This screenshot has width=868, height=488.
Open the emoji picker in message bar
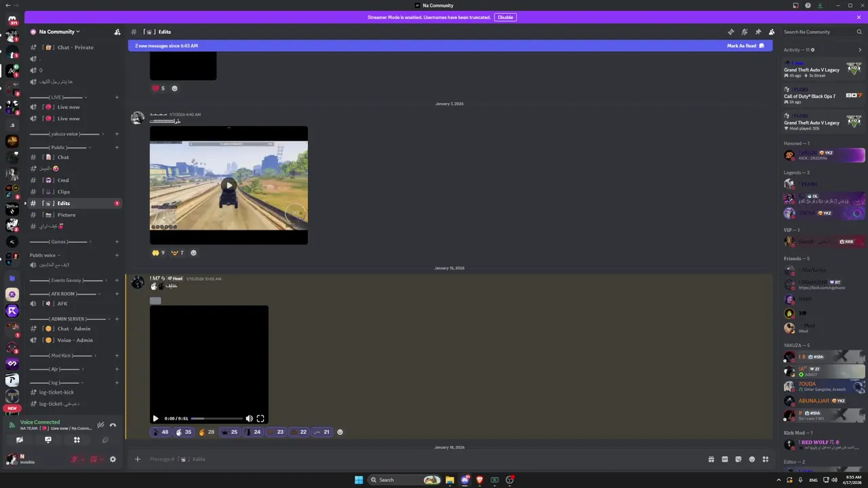752,460
